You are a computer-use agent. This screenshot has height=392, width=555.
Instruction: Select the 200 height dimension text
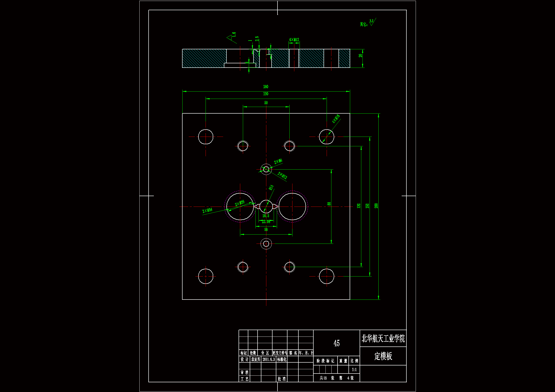(x=376, y=206)
